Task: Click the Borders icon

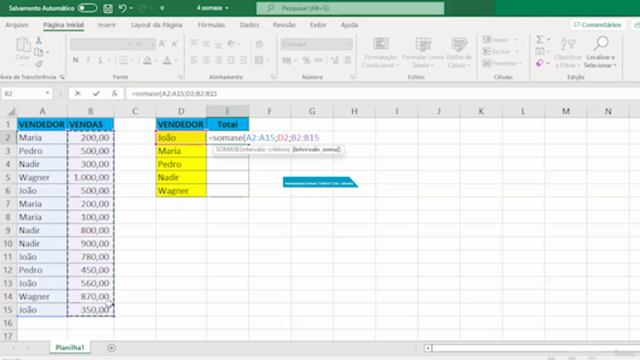Action: tap(123, 60)
